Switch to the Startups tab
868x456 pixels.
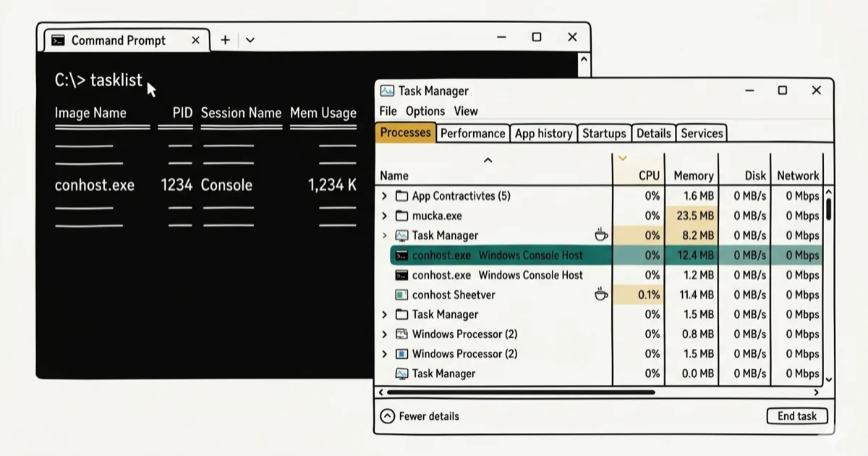click(x=604, y=133)
